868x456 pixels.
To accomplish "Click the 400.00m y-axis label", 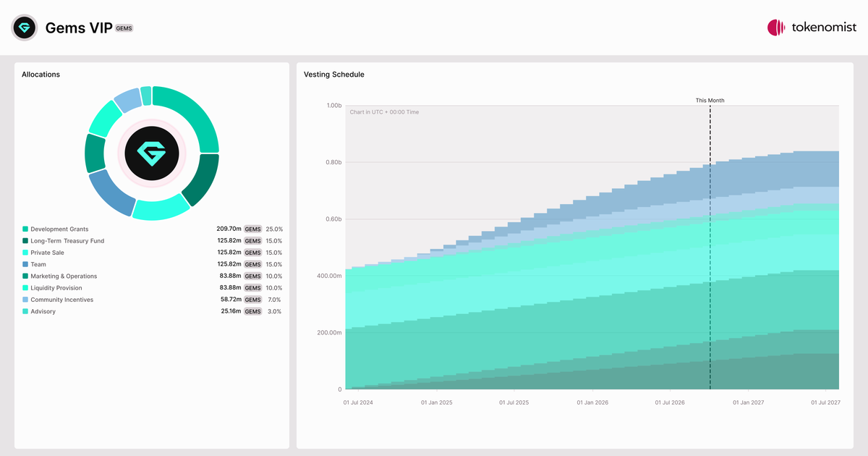I will tap(329, 276).
